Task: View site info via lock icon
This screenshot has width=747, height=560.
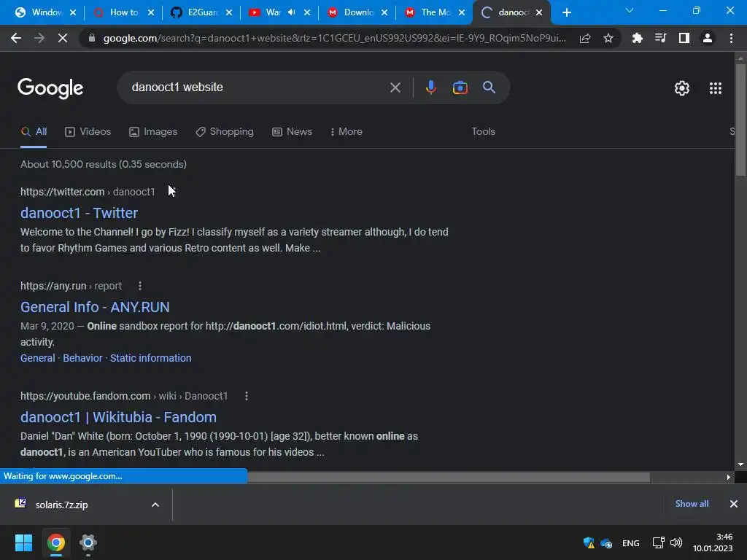Action: 92,38
